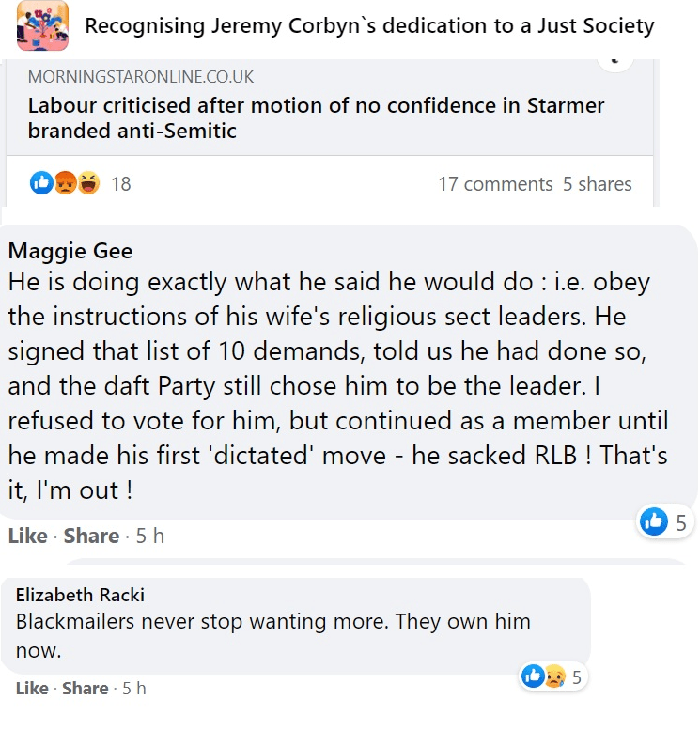The width and height of the screenshot is (700, 731).
Task: Open the group name header link
Action: [x=369, y=25]
